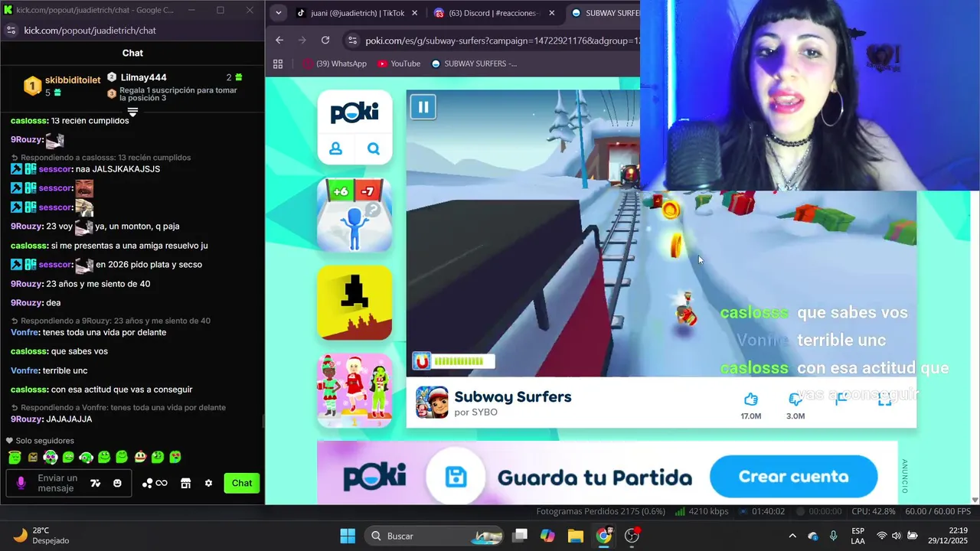980x551 pixels.
Task: Open site info icon in kick chat window
Action: pyautogui.click(x=11, y=30)
